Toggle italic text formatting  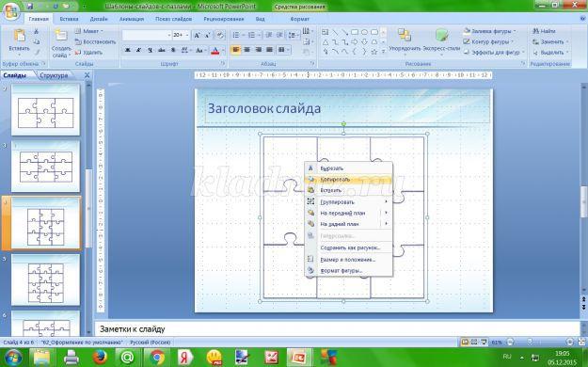pos(138,50)
